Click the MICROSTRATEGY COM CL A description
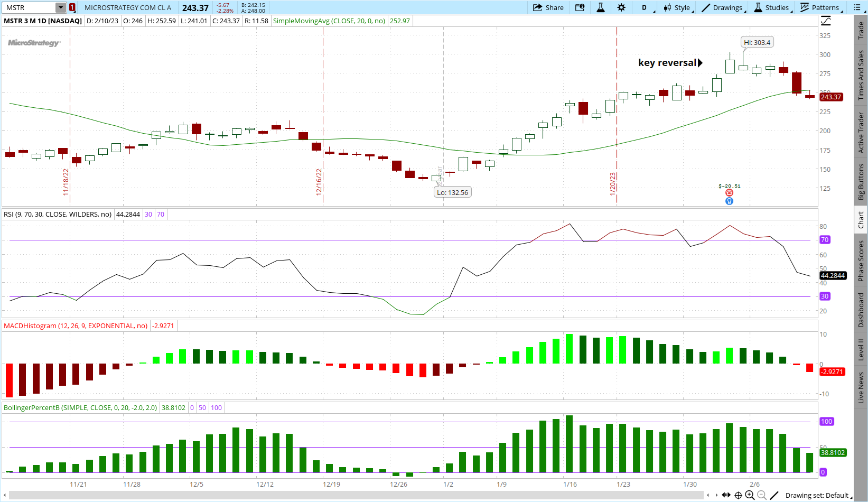The image size is (868, 502). pos(128,7)
